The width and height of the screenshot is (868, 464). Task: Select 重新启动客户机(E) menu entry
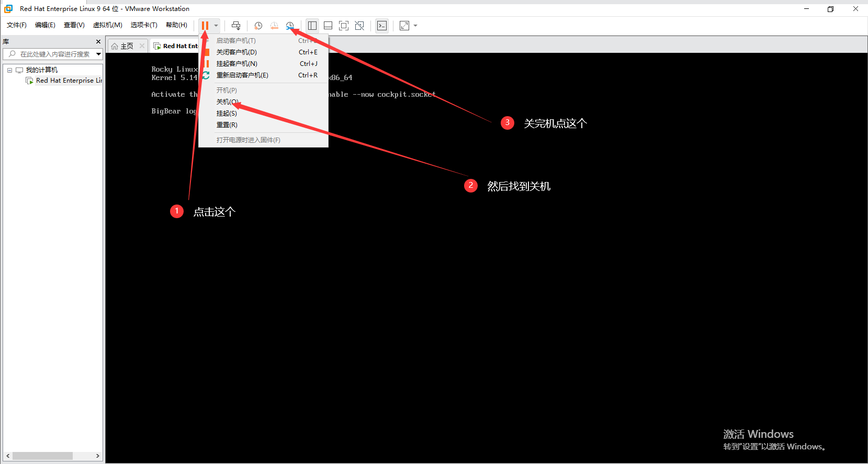tap(264, 75)
